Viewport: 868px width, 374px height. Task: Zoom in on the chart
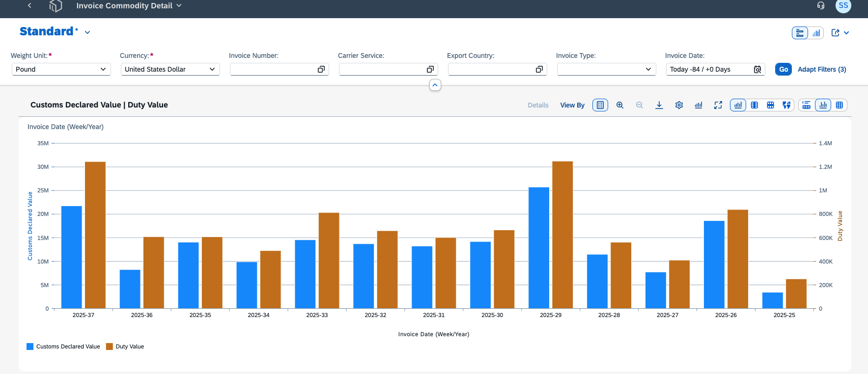click(x=620, y=105)
